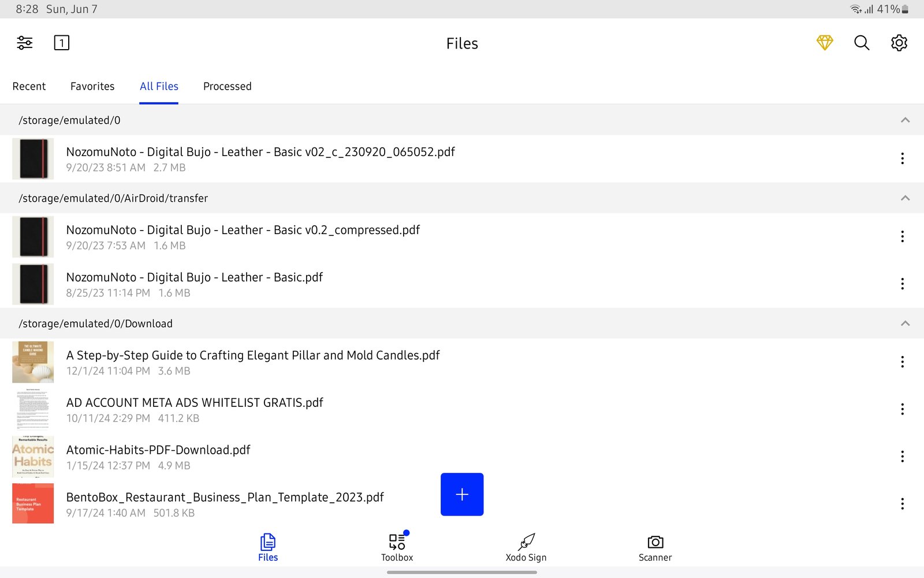The width and height of the screenshot is (924, 578).
Task: Open thumbnail of Basic v0.2_compressed.pdf
Action: click(x=33, y=236)
